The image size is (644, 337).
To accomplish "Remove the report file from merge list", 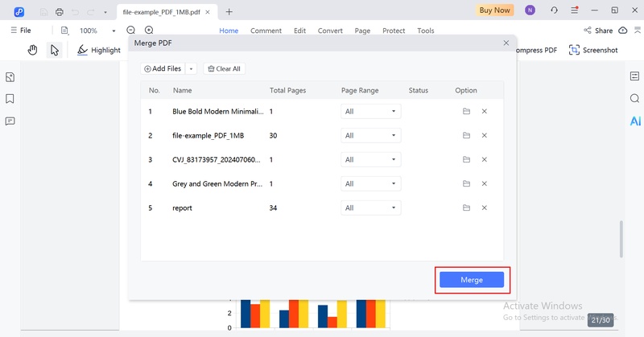I will pyautogui.click(x=484, y=208).
